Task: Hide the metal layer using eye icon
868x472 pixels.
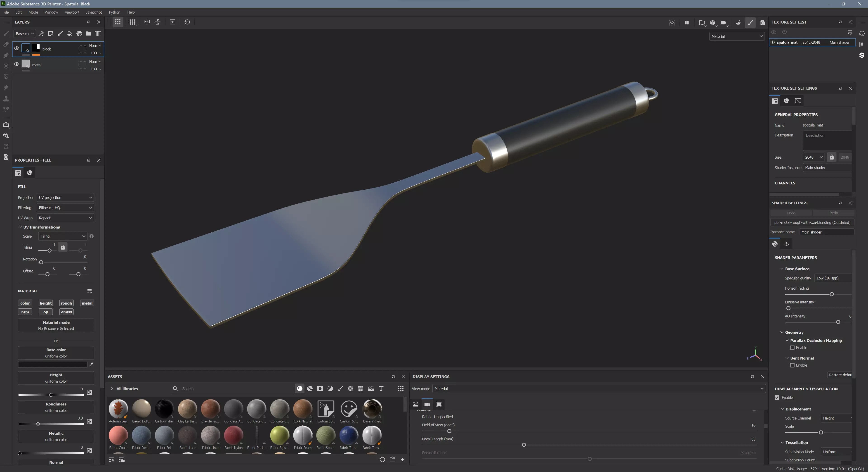Action: point(17,64)
